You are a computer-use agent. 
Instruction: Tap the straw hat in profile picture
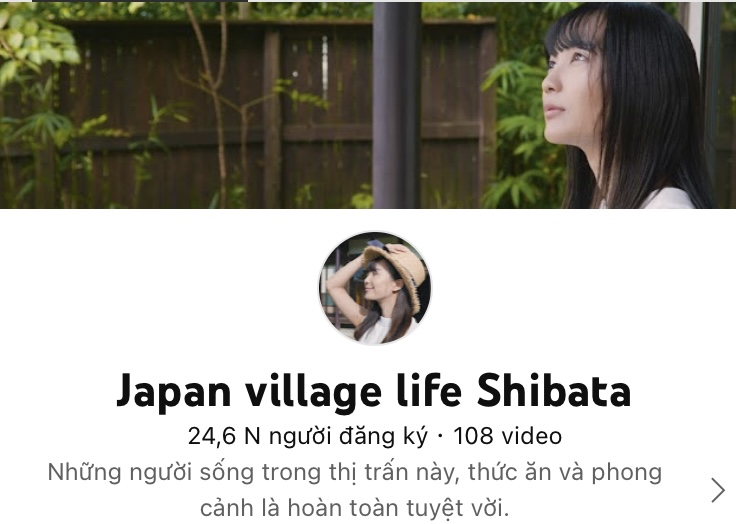[x=399, y=270]
